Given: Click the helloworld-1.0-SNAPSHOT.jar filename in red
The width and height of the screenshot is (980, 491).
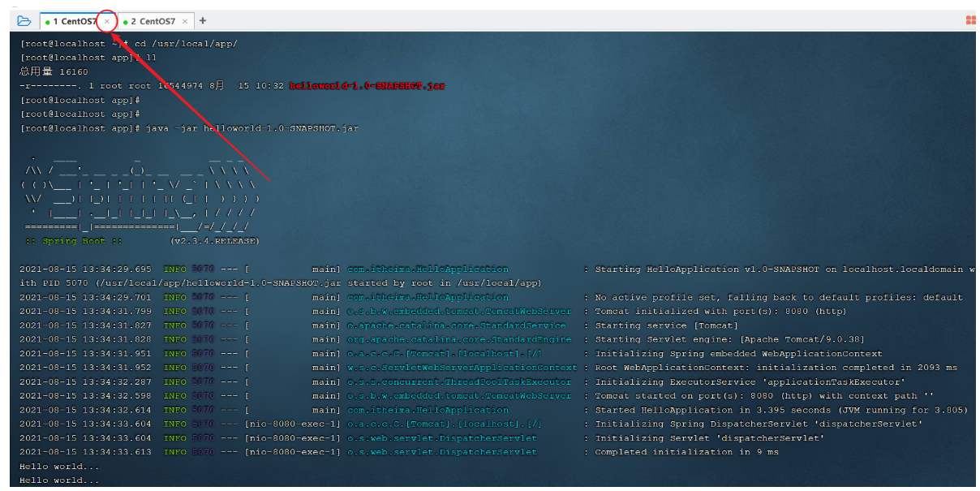Looking at the screenshot, I should tap(367, 86).
